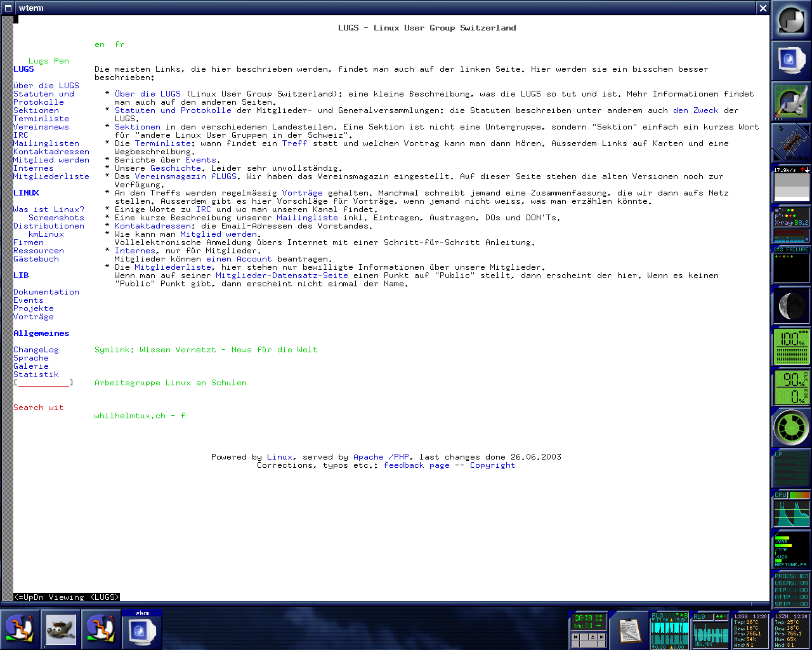
Task: Switch page language to 'fr'
Action: [120, 44]
